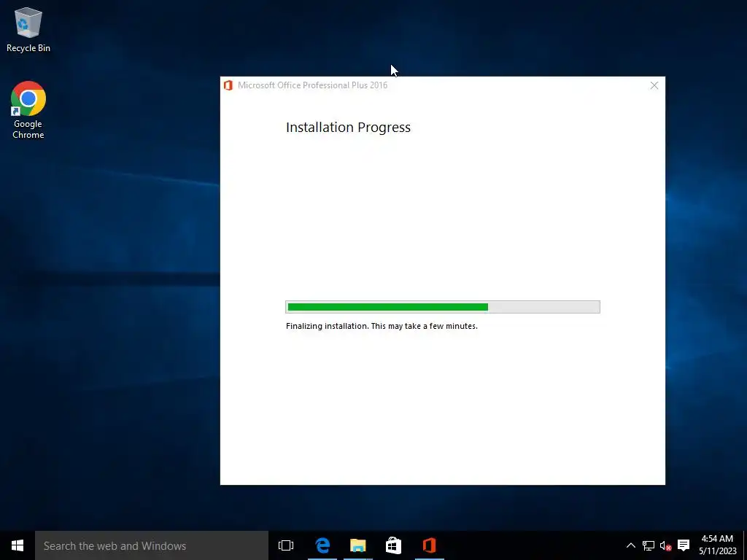
Task: Select the Google Chrome desktop shortcut
Action: click(28, 110)
